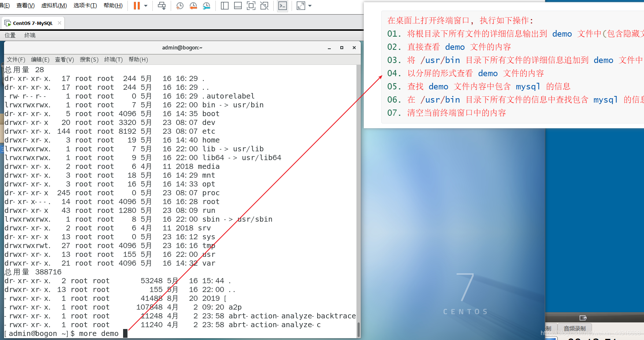Click the .autorelabel file entry
Image resolution: width=644 pixels, height=340 pixels.
click(x=228, y=96)
